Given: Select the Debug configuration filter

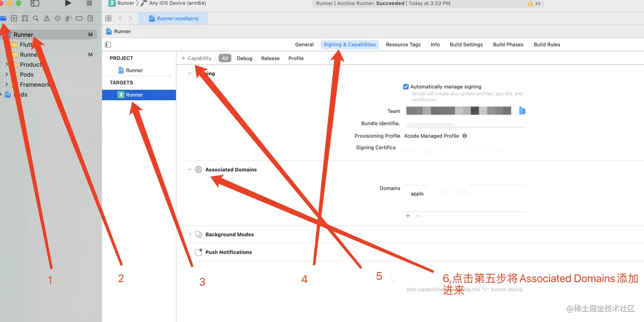Looking at the screenshot, I should pos(244,58).
